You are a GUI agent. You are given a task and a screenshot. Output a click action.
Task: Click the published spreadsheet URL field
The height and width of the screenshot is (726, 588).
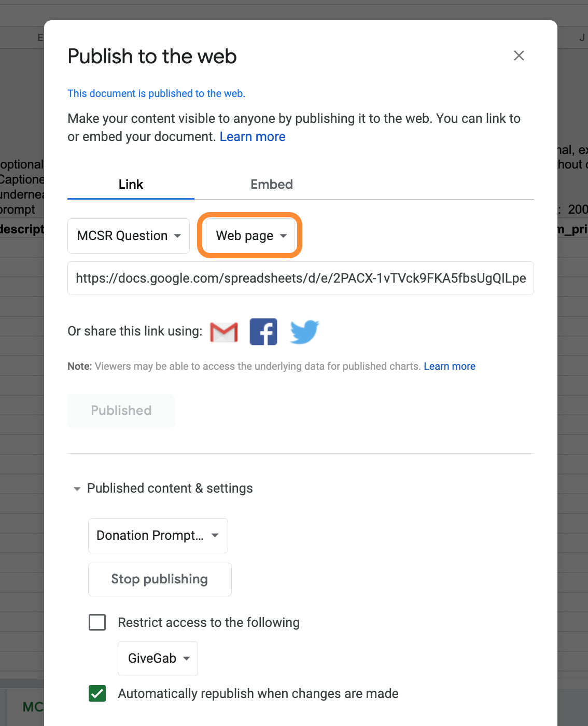[x=301, y=278]
